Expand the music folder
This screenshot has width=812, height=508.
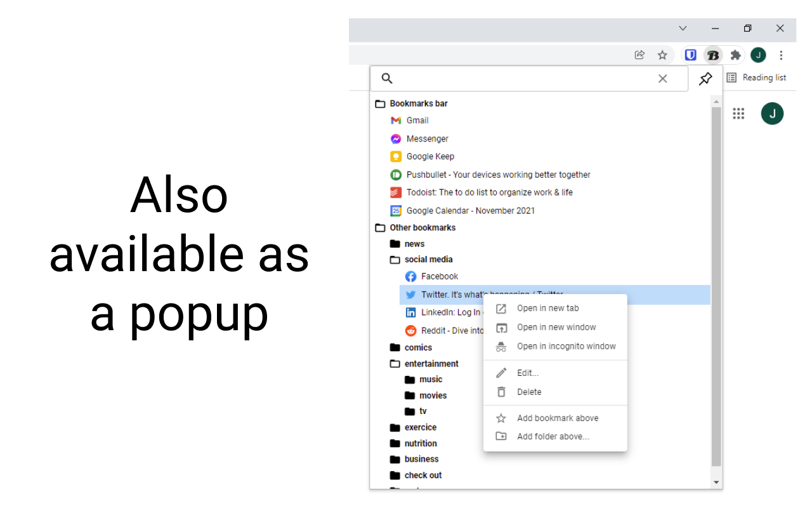point(423,379)
